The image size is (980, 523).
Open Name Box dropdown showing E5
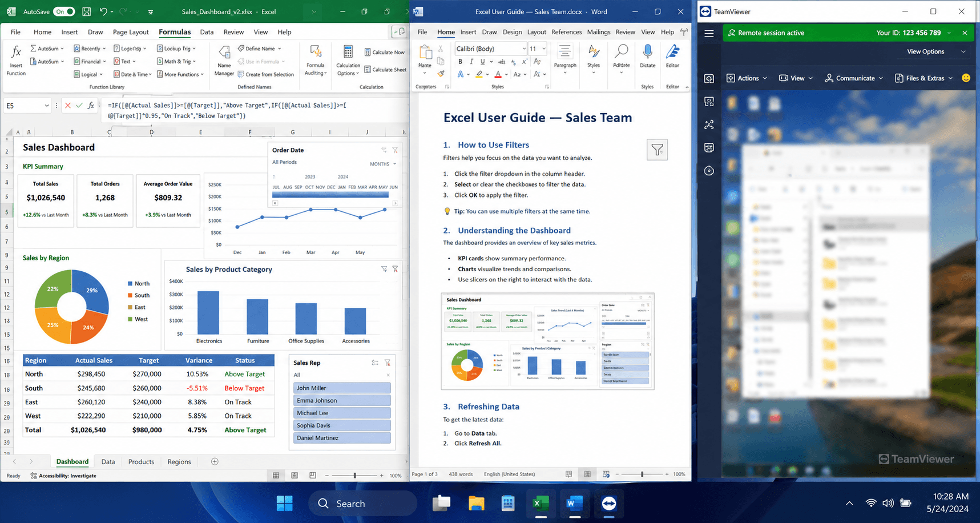click(x=46, y=106)
